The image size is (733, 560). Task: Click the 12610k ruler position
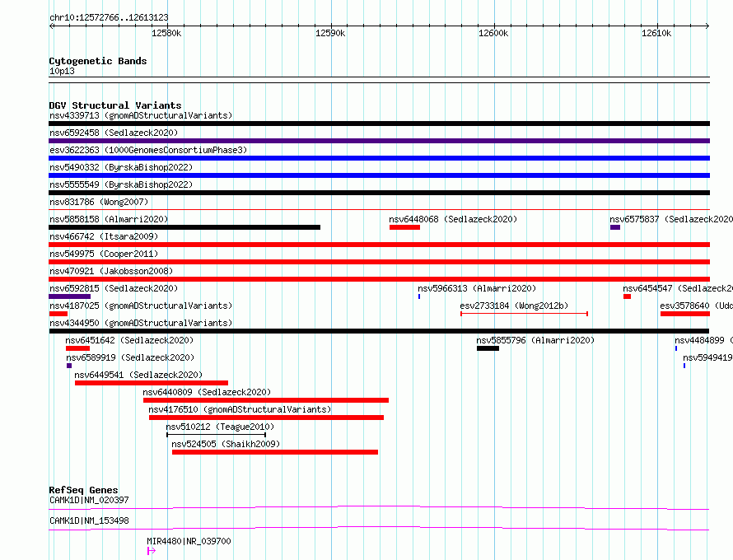tap(656, 33)
